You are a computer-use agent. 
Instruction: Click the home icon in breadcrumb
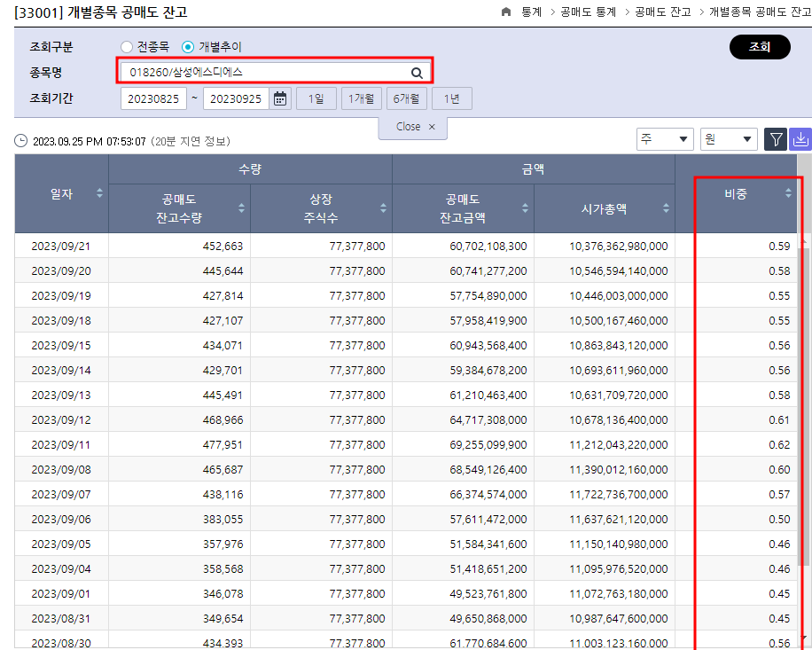click(506, 12)
